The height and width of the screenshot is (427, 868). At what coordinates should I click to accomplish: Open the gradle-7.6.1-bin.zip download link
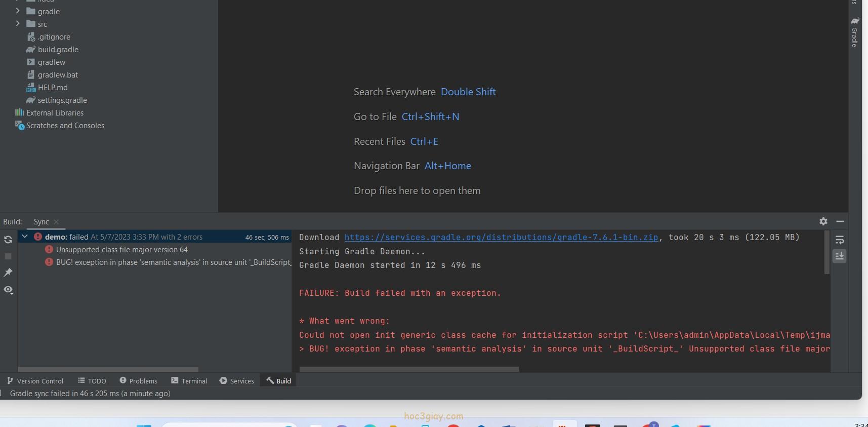[x=501, y=237]
